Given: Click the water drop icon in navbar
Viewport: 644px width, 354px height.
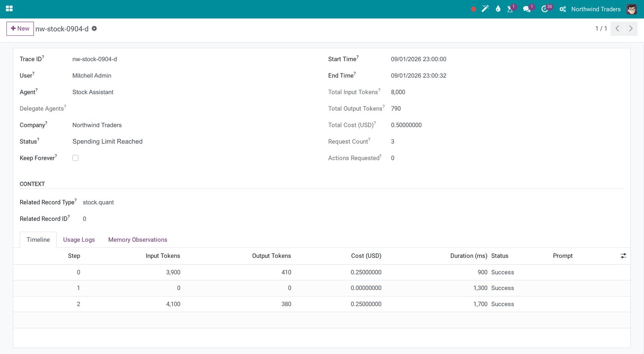Looking at the screenshot, I should (498, 9).
